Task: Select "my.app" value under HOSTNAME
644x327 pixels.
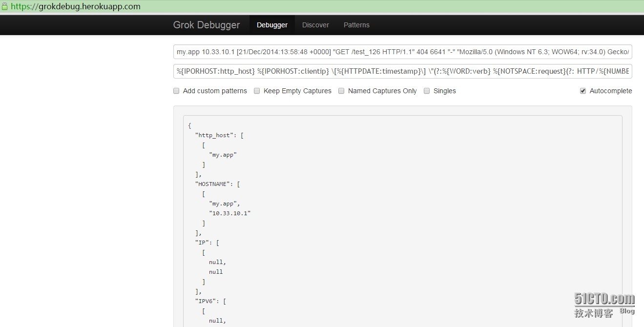Action: [224, 204]
